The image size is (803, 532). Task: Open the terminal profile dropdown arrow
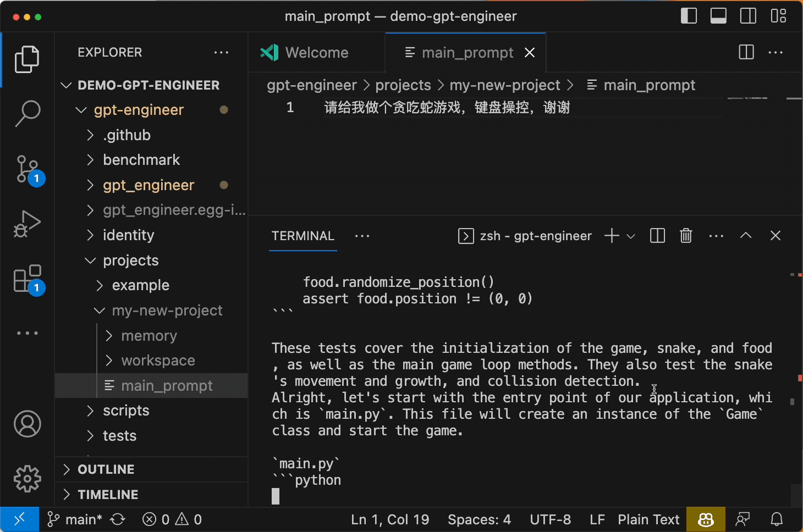pos(631,235)
